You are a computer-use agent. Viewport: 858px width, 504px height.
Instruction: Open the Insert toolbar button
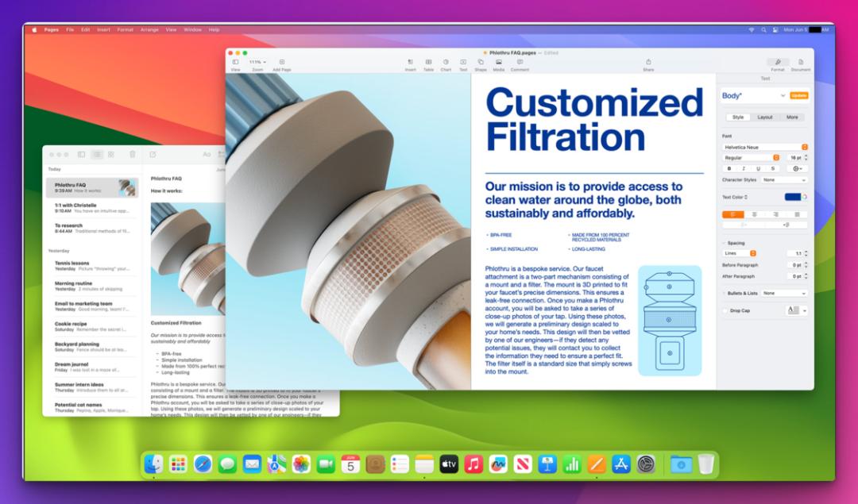pyautogui.click(x=411, y=63)
